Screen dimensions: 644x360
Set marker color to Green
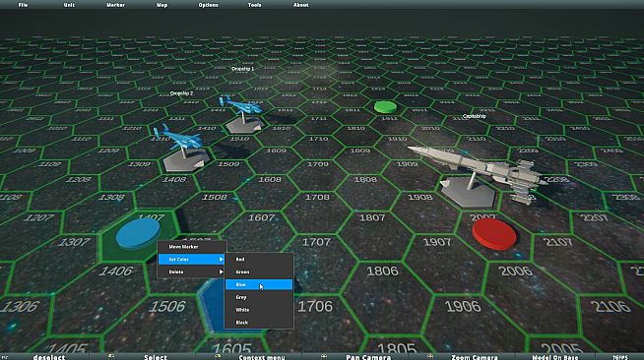tap(259, 271)
